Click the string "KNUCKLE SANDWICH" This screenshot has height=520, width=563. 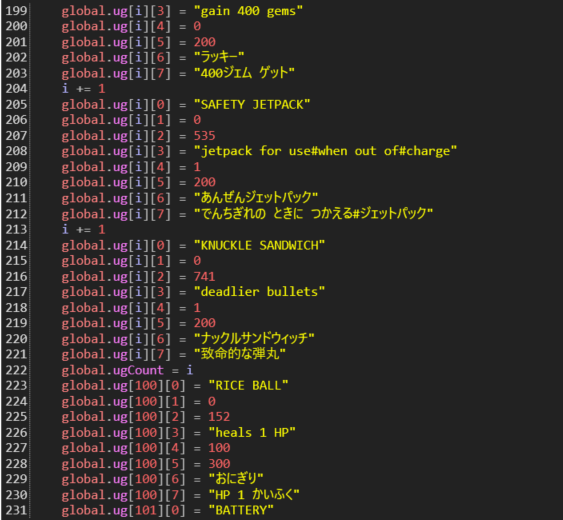coord(259,245)
